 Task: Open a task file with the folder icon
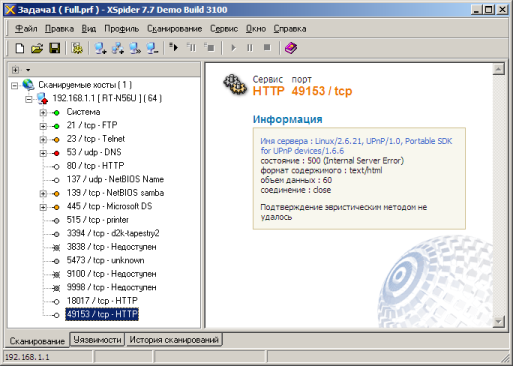37,48
